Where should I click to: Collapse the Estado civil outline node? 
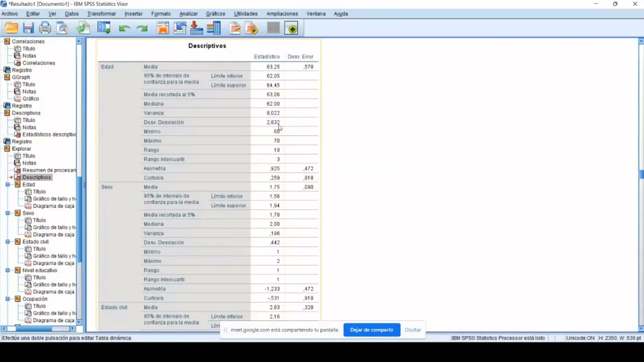click(x=8, y=242)
